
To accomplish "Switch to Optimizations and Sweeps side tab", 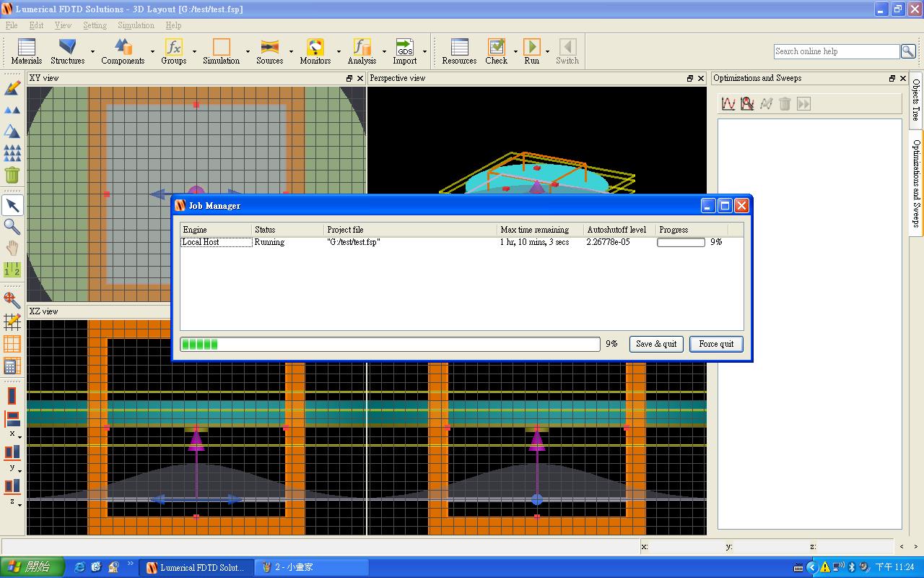I will (x=916, y=183).
